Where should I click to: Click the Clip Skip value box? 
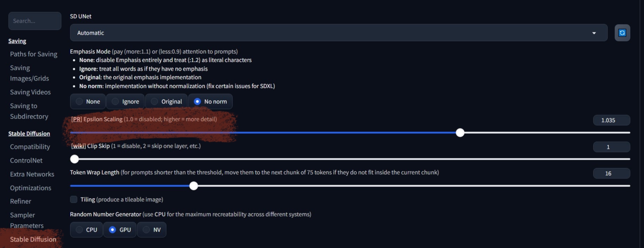(x=611, y=147)
